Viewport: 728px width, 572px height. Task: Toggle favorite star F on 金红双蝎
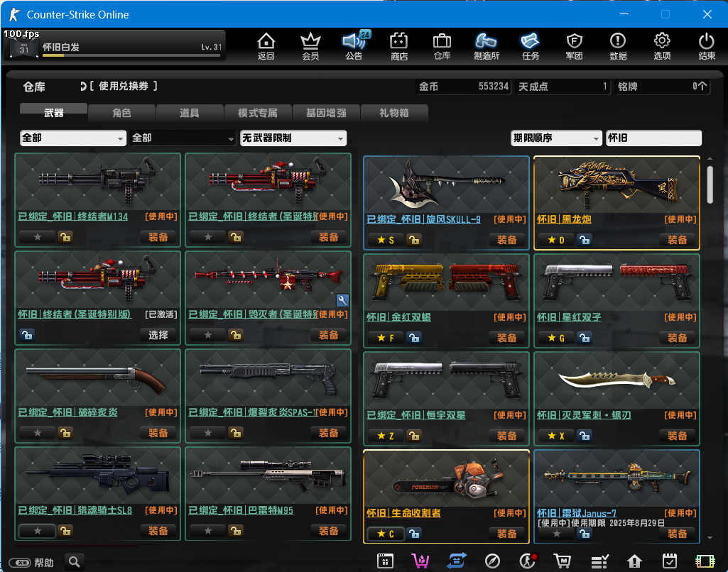386,338
